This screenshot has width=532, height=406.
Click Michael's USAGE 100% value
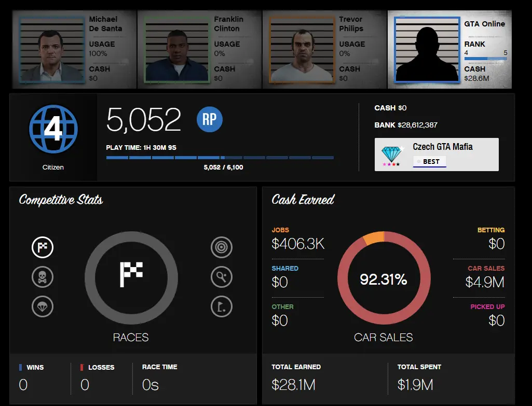pos(98,53)
